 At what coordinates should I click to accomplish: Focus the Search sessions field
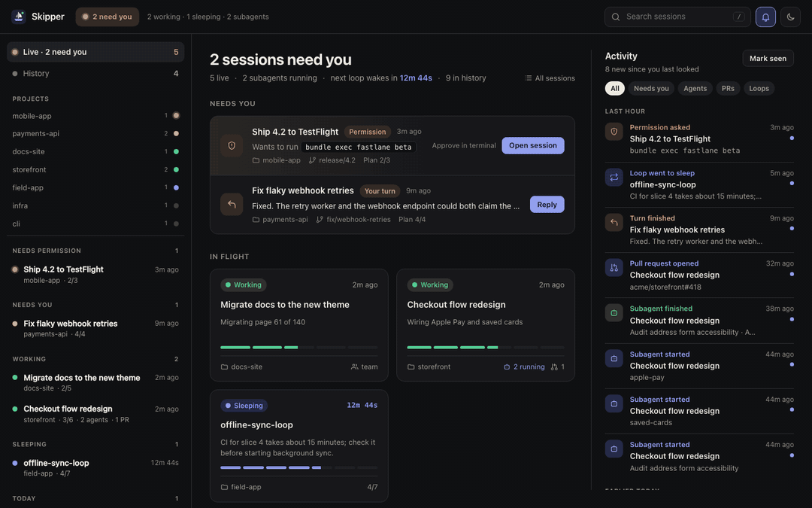click(x=677, y=17)
